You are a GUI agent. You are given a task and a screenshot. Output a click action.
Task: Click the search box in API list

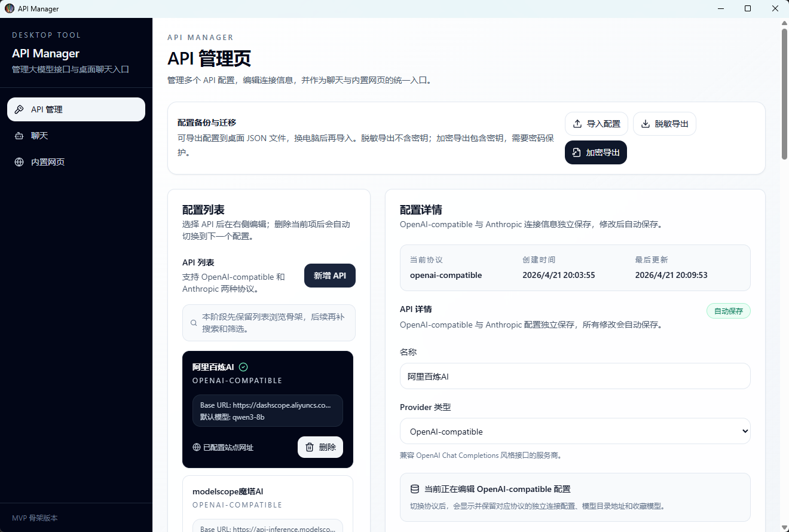click(x=269, y=323)
